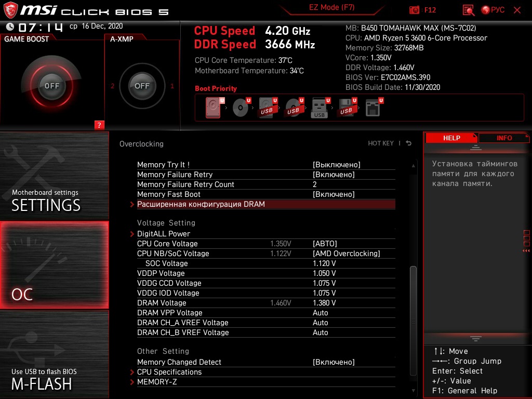The height and width of the screenshot is (399, 532).
Task: Select the USB CD/DVD boot device icon
Action: (294, 108)
